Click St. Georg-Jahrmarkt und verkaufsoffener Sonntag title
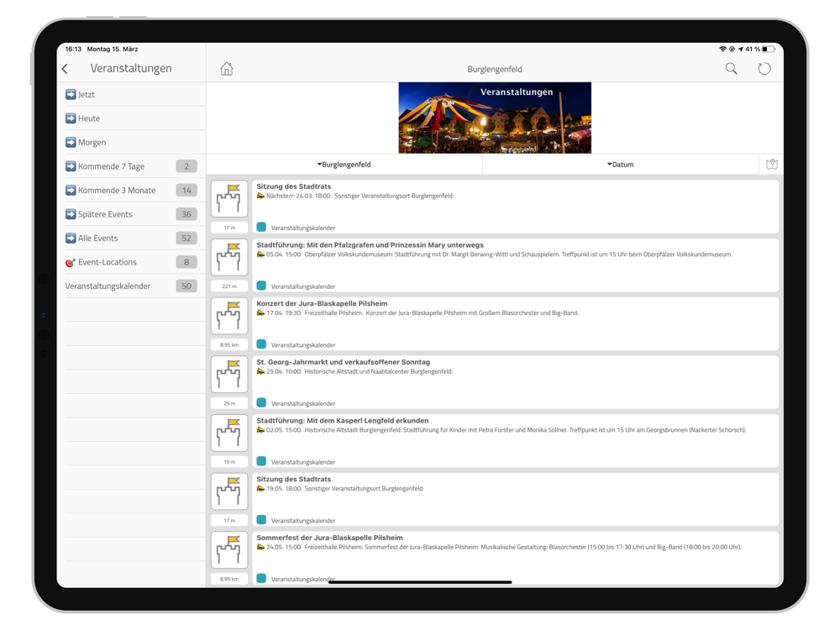840x630 pixels. click(343, 362)
